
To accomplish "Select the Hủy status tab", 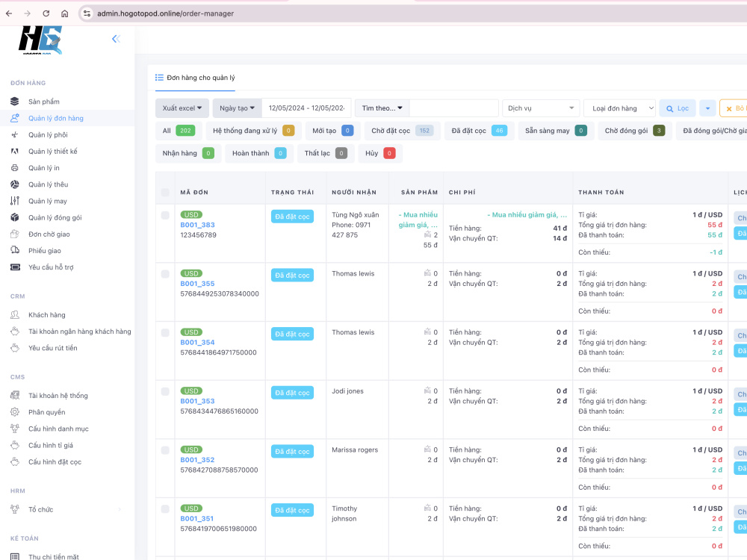I will coord(379,153).
